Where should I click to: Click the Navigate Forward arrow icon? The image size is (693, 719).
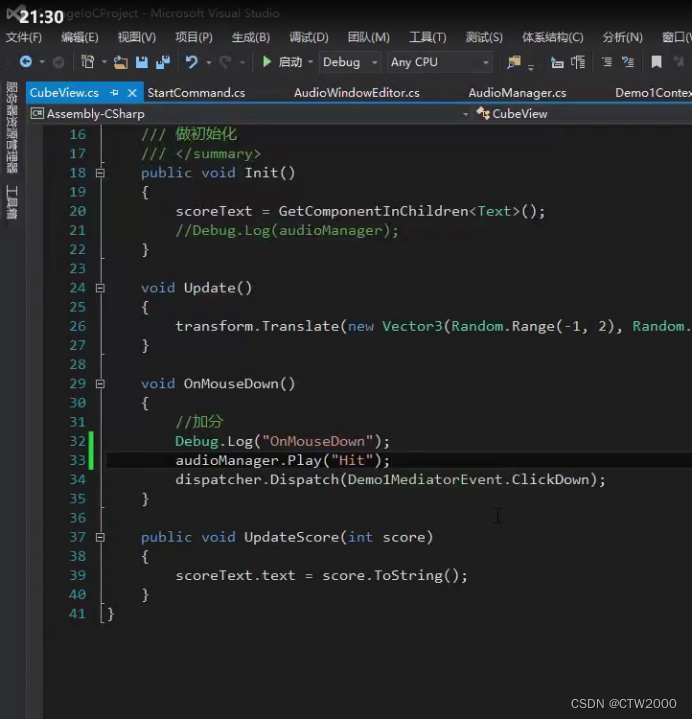[58, 62]
